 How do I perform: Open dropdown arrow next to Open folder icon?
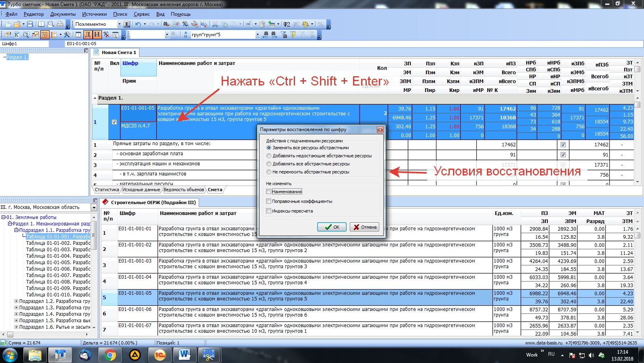[x=23, y=24]
